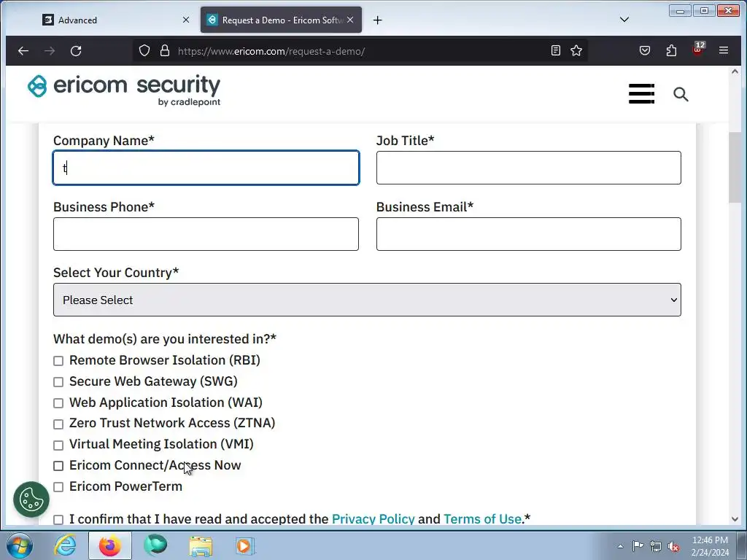
Task: Click the browser forward arrow
Action: click(50, 51)
